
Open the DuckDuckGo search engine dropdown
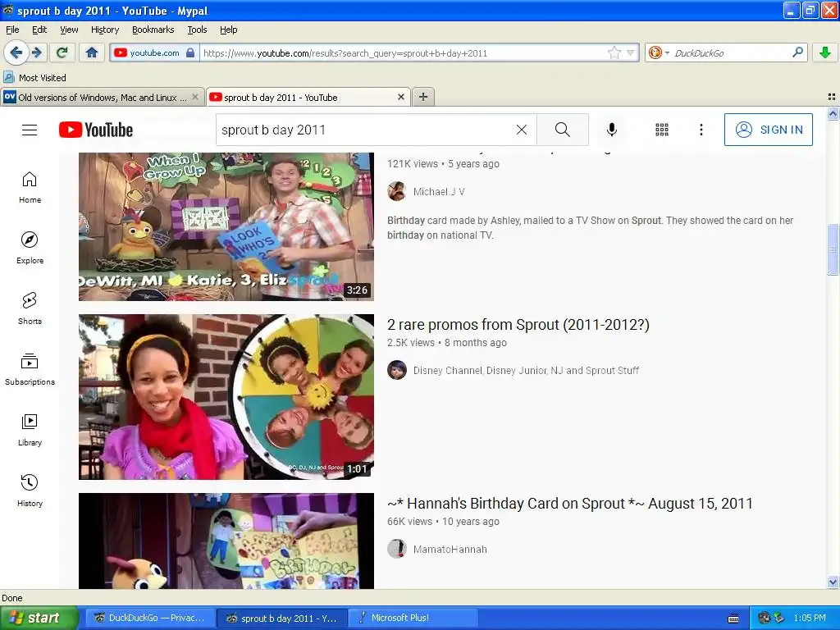coord(659,52)
